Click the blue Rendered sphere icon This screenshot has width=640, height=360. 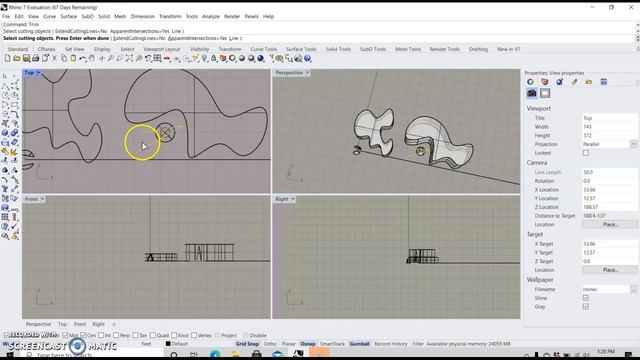[260, 59]
